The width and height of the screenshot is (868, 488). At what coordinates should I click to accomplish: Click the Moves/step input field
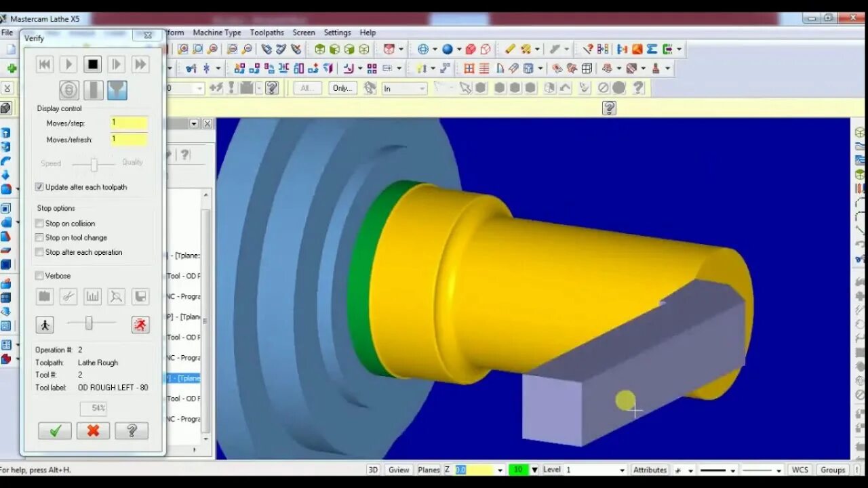point(129,123)
